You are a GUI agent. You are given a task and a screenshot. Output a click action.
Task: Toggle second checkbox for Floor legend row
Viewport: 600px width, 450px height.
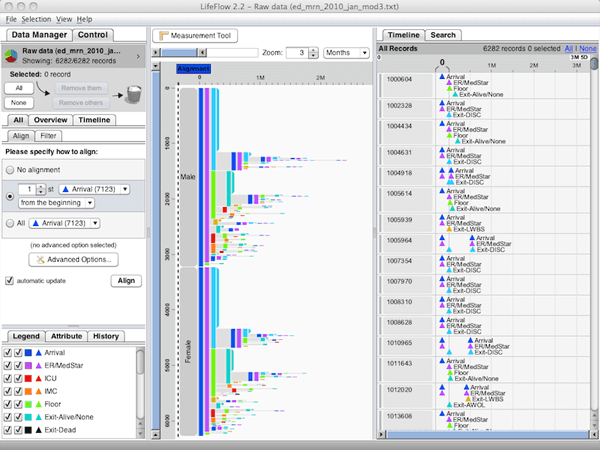tap(18, 404)
